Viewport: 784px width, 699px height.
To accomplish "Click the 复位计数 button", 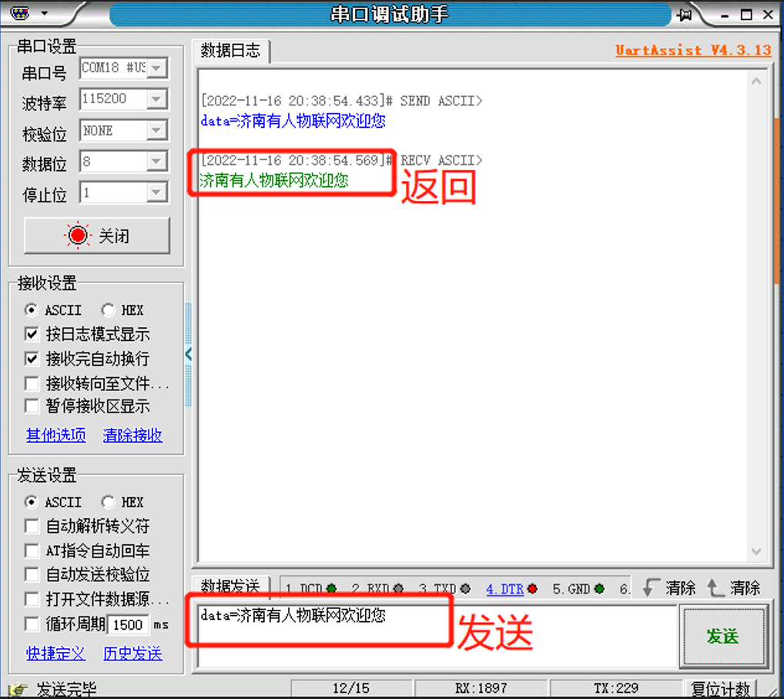I will (721, 689).
